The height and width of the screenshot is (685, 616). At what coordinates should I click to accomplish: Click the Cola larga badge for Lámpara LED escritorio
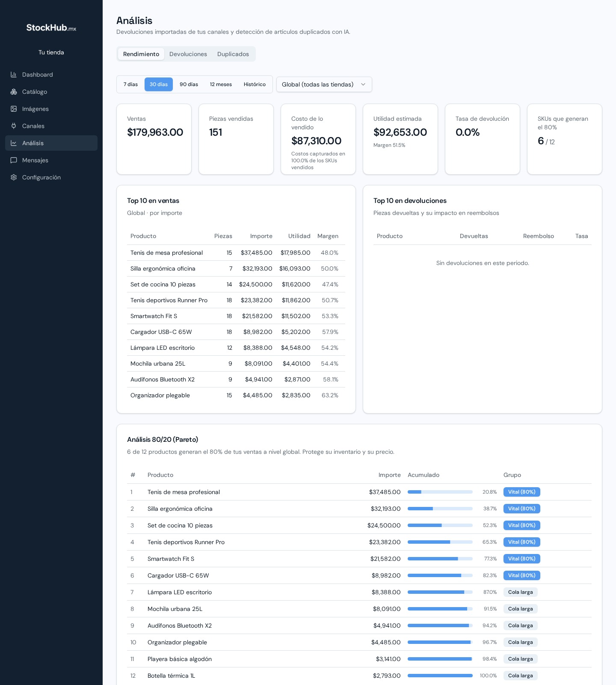521,592
